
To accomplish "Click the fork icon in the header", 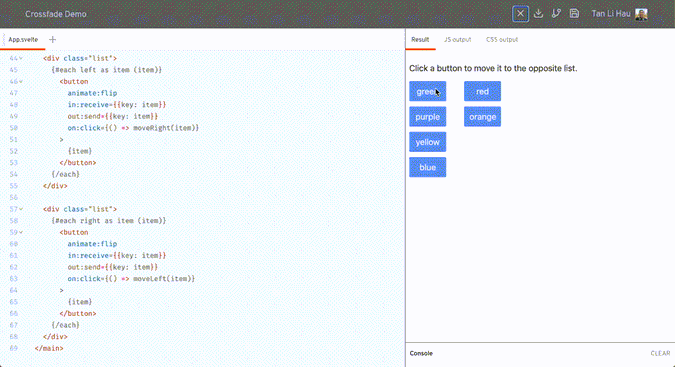I will (x=556, y=14).
